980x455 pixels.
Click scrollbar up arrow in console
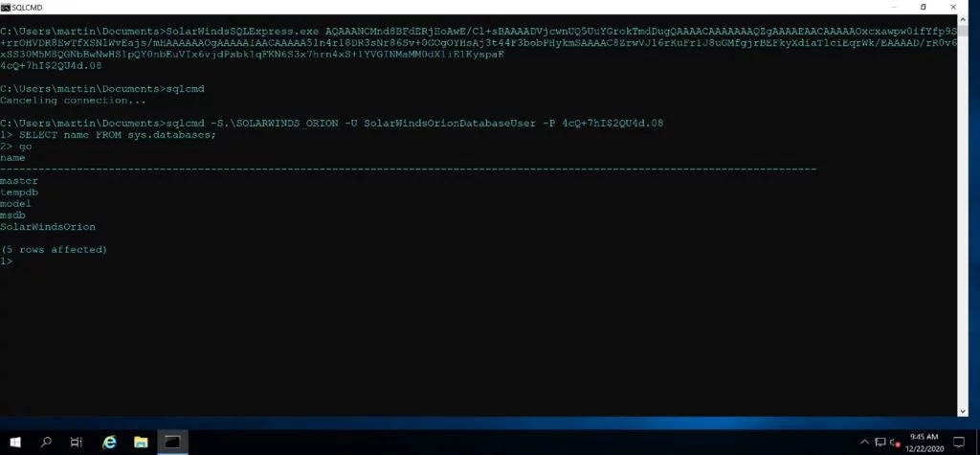(x=963, y=21)
